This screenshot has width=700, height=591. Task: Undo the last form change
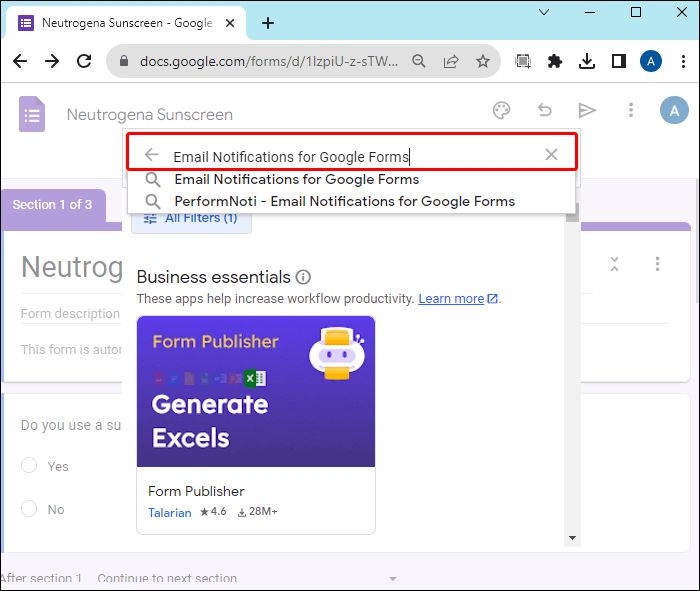(x=545, y=110)
